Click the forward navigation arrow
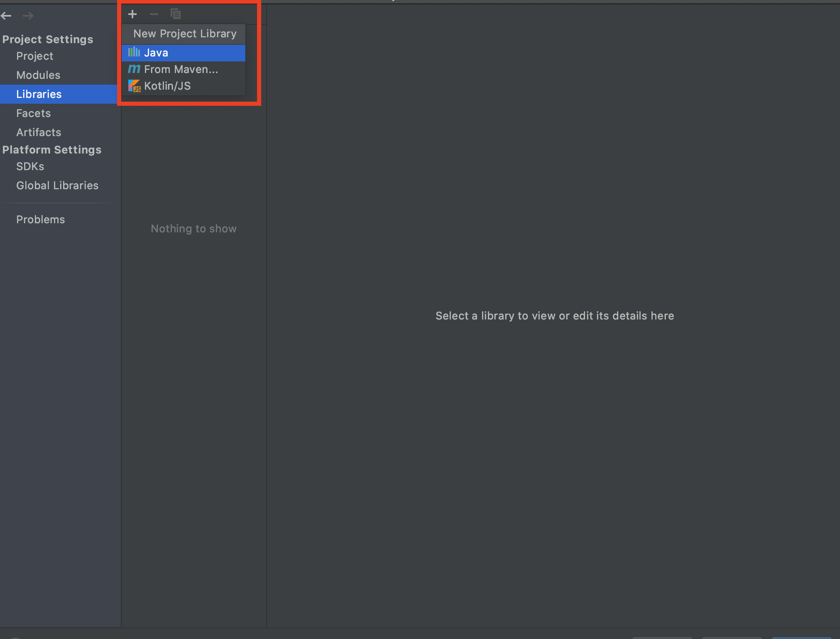 click(27, 15)
